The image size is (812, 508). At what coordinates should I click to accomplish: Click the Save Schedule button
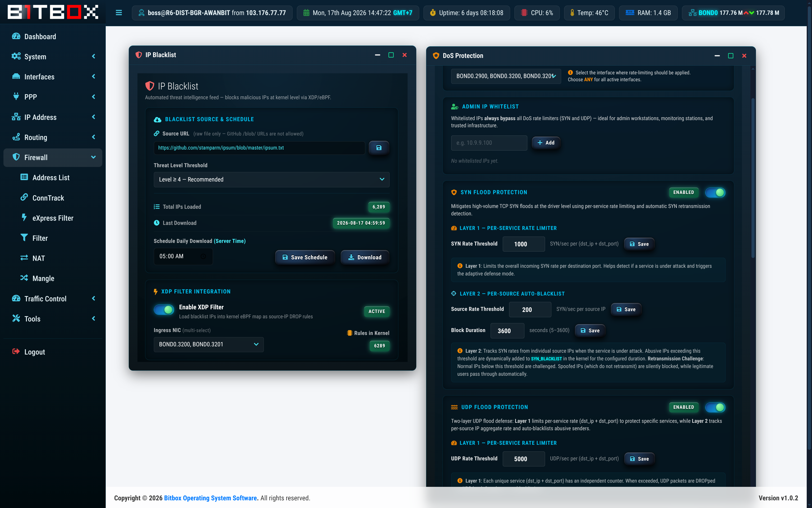pyautogui.click(x=305, y=257)
